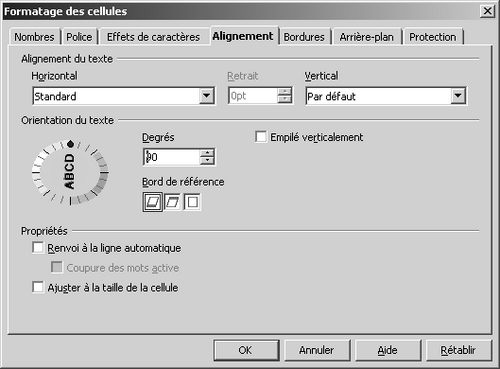
Task: Click the Annuler button
Action: pos(317,350)
